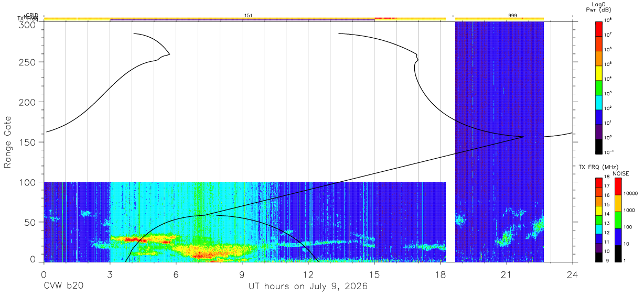The image size is (644, 297).
Task: Click the '1000' label on the NOISE colorbar
Action: click(x=629, y=210)
